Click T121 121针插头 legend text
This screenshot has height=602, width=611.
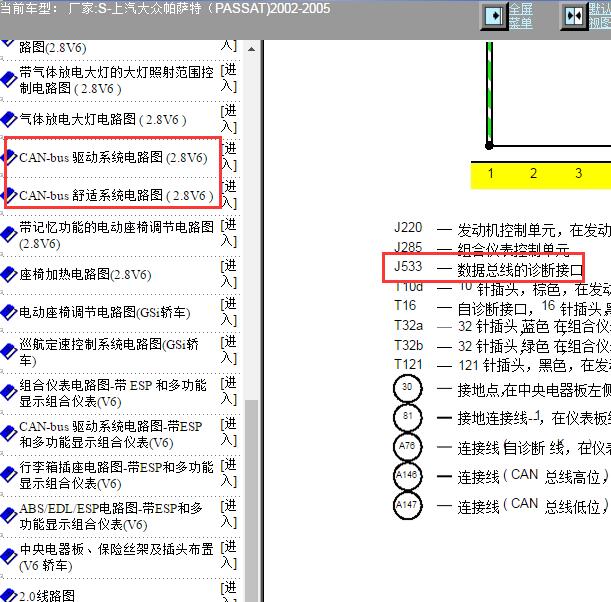tap(502, 365)
